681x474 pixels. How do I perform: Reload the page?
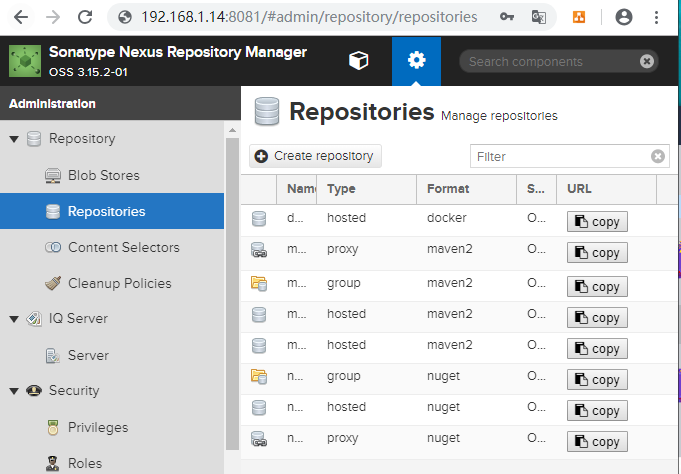[85, 17]
